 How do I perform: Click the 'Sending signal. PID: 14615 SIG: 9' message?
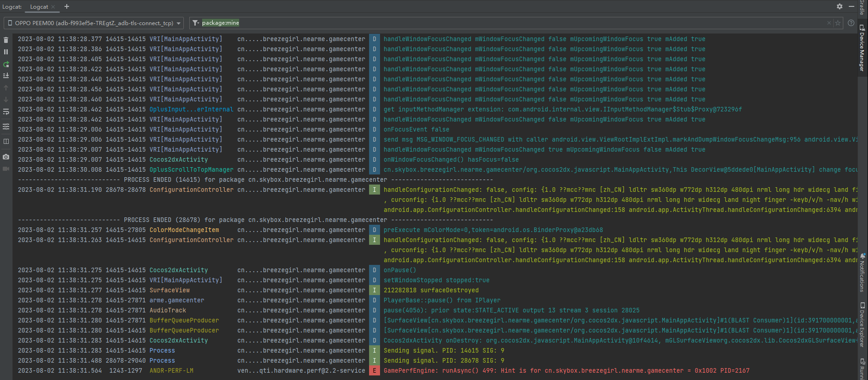444,350
